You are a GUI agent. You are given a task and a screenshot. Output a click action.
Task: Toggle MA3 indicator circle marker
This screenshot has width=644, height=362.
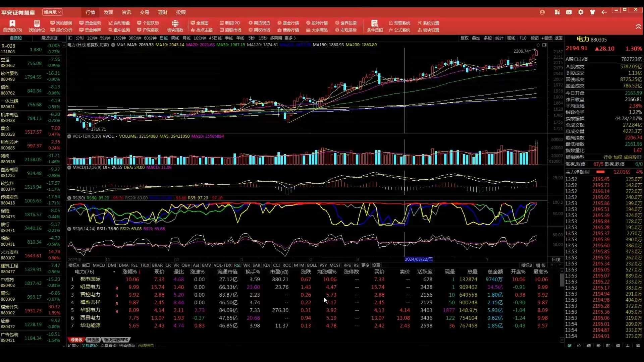[113, 45]
